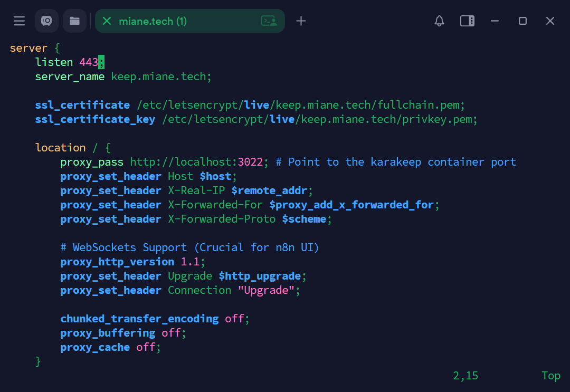Viewport: 570px width, 392px height.
Task: Click the fullchain.pem certificate path
Action: pyautogui.click(x=301, y=105)
